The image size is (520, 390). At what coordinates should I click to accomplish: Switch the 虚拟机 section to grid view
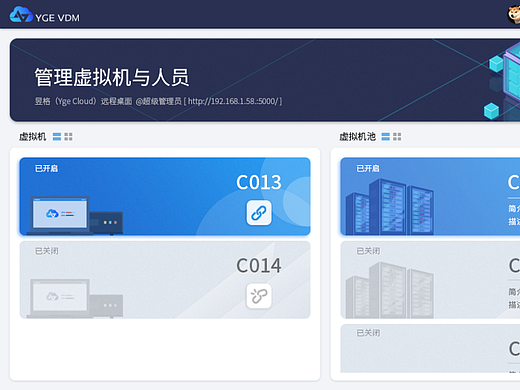pyautogui.click(x=68, y=137)
